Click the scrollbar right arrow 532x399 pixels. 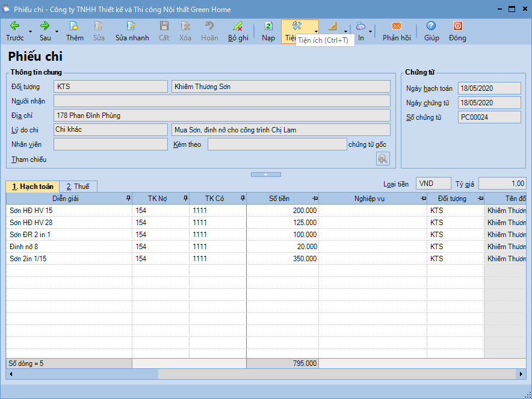point(521,374)
